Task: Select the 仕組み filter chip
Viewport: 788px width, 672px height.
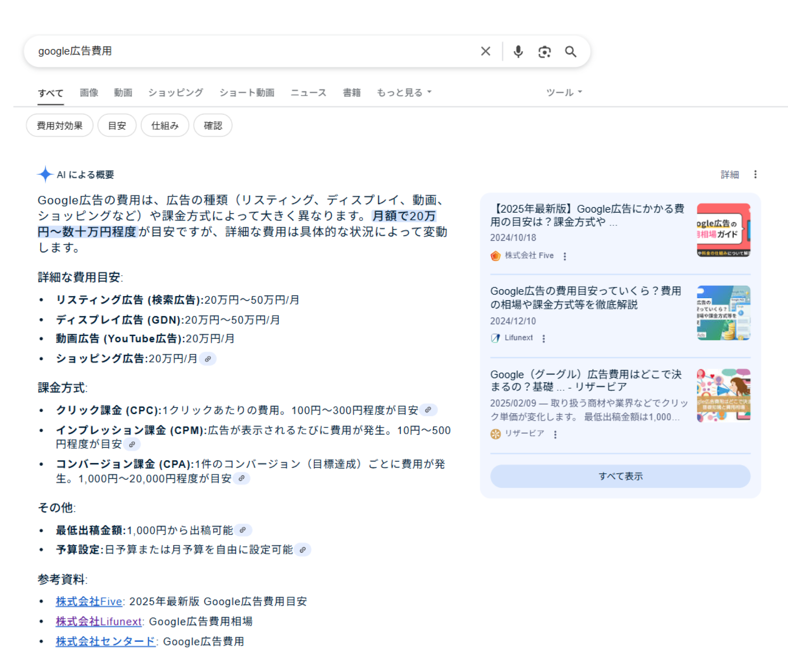Action: (165, 125)
